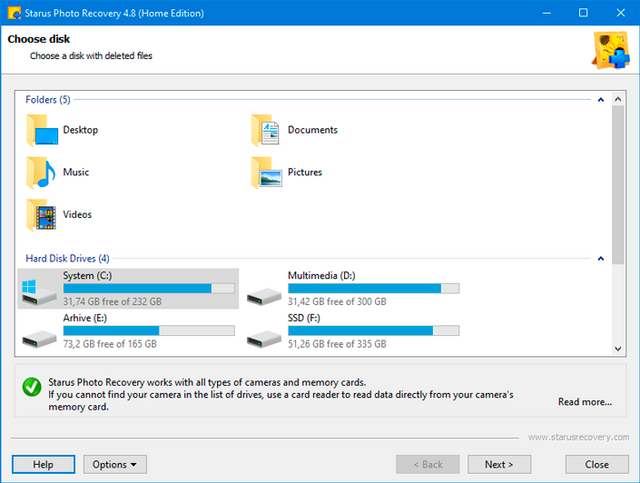Click "31,42 GB free of 300 GB" text
640x483 pixels.
click(337, 302)
